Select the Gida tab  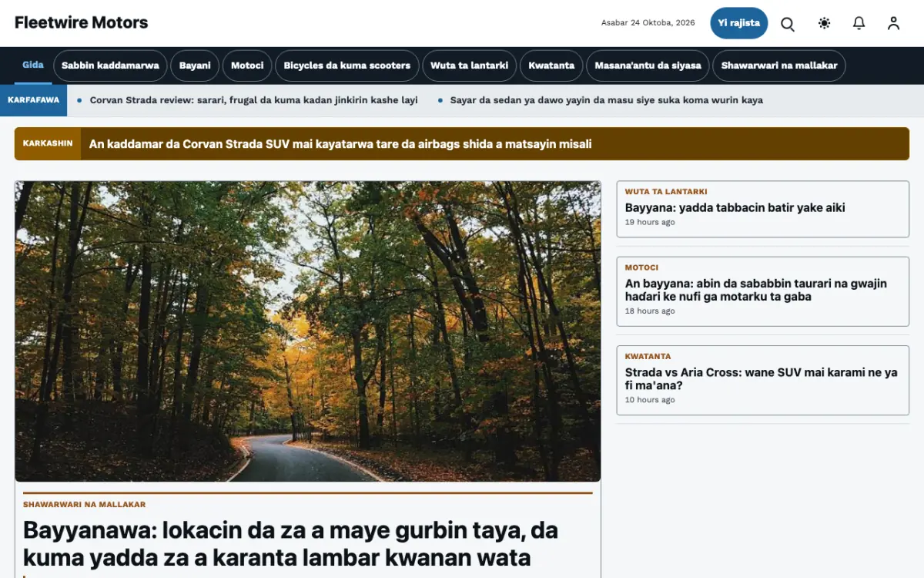point(33,66)
